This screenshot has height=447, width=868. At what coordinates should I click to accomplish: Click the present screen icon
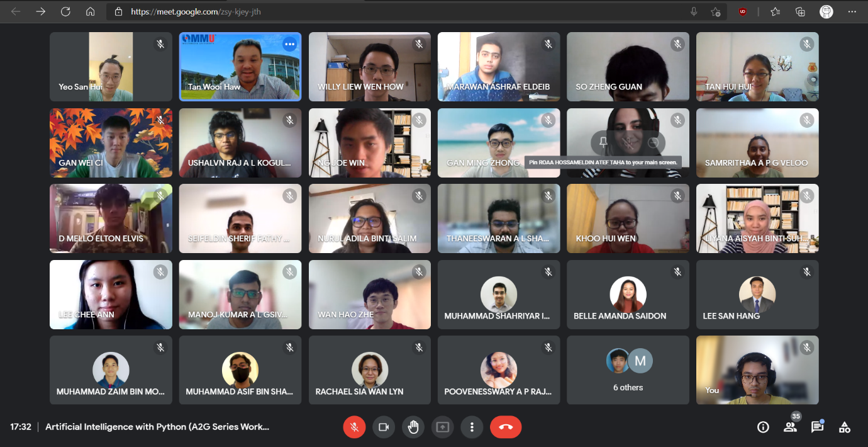point(443,427)
